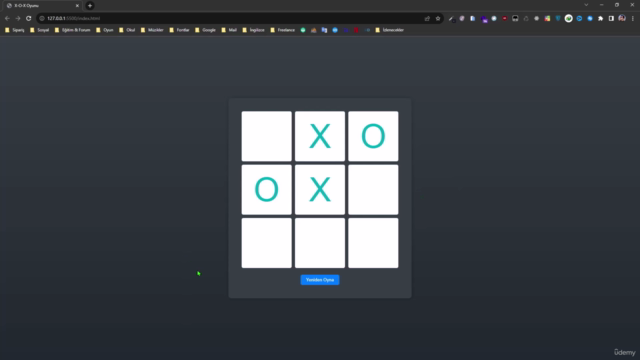Open the last bookmarks folder on the bar

click(x=389, y=30)
